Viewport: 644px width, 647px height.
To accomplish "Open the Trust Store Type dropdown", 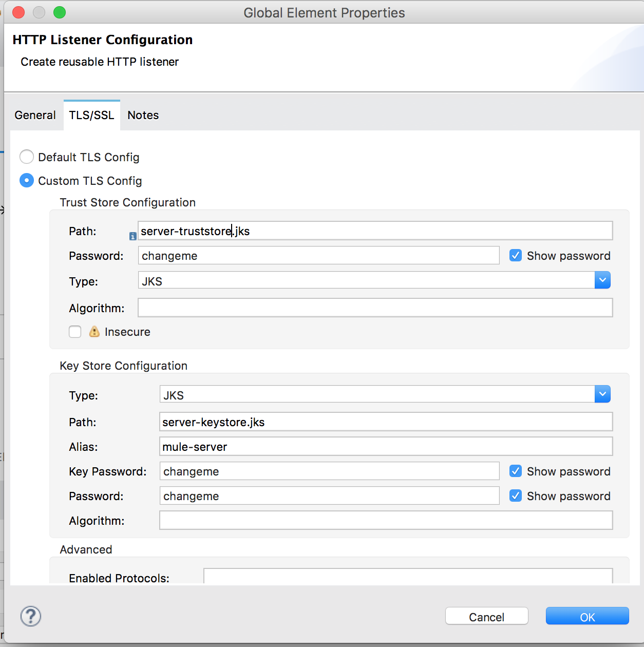I will pos(602,280).
